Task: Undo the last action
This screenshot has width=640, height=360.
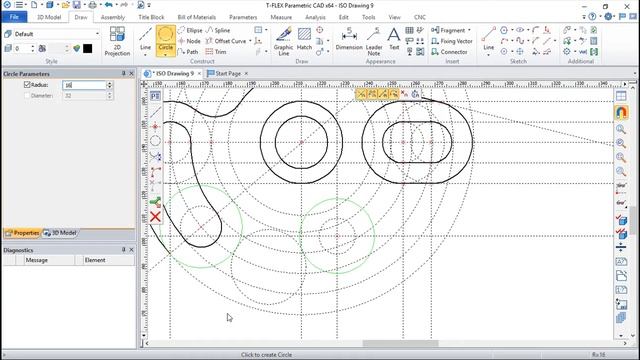Action: [109, 5]
